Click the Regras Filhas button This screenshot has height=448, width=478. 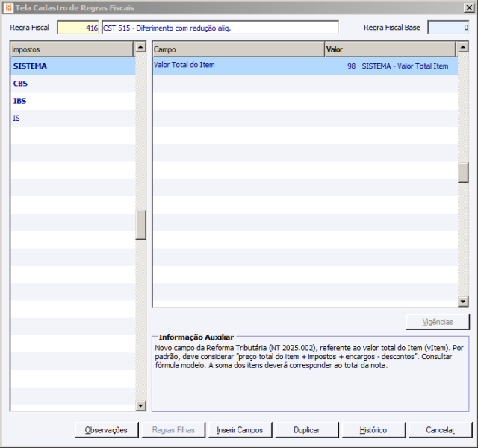click(x=173, y=430)
